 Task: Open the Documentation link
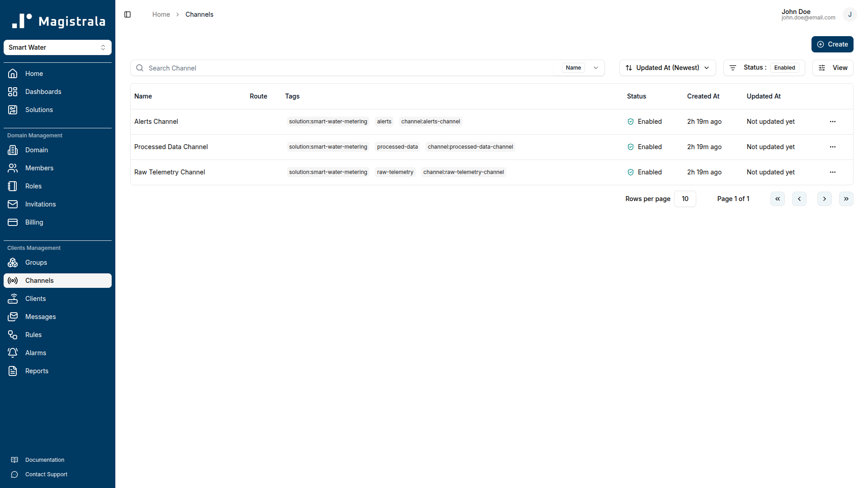(x=45, y=460)
